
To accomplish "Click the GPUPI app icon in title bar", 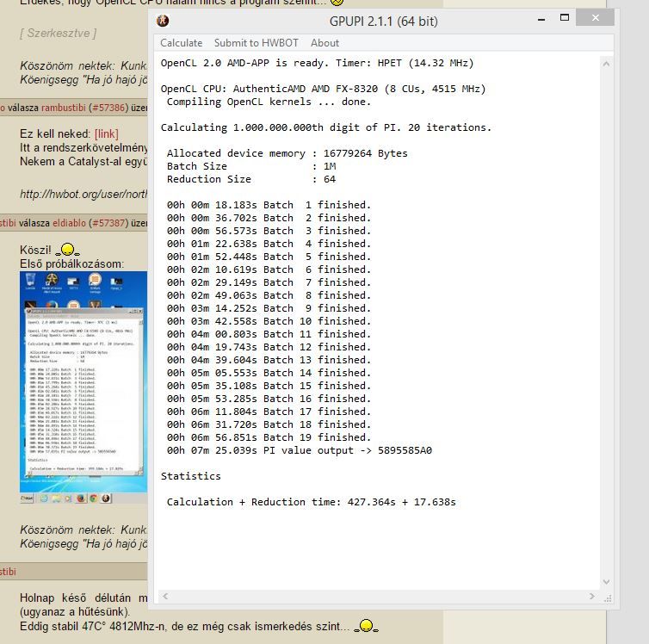I will pos(163,21).
